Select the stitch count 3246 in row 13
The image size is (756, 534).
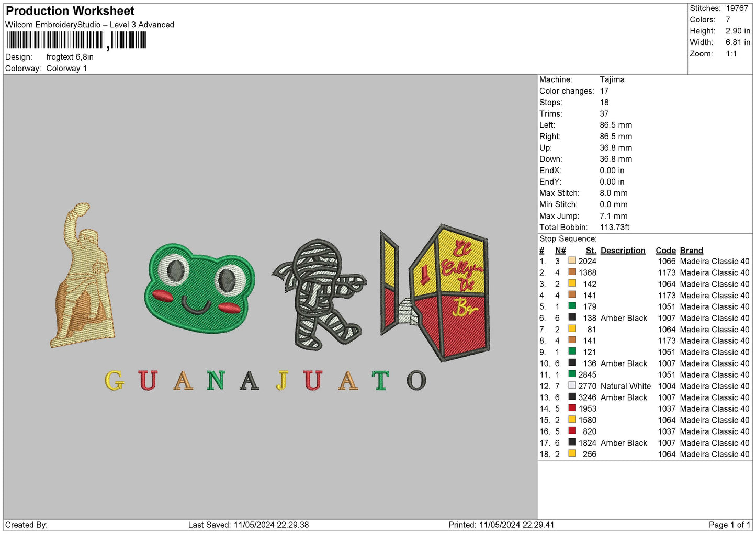point(587,397)
